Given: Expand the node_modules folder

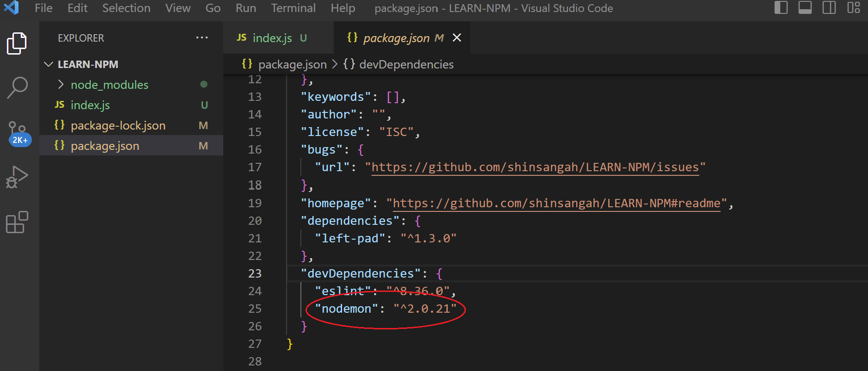Looking at the screenshot, I should (61, 84).
